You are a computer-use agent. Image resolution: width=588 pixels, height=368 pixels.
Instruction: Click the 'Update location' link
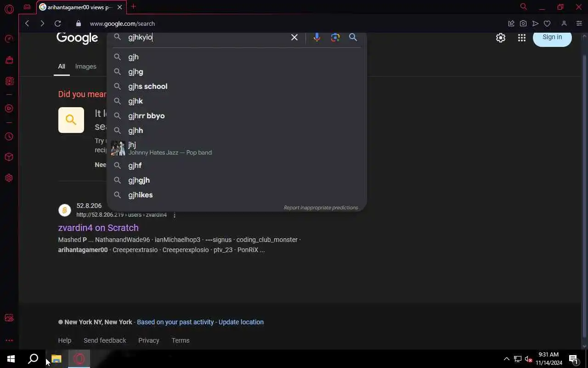coord(241,322)
